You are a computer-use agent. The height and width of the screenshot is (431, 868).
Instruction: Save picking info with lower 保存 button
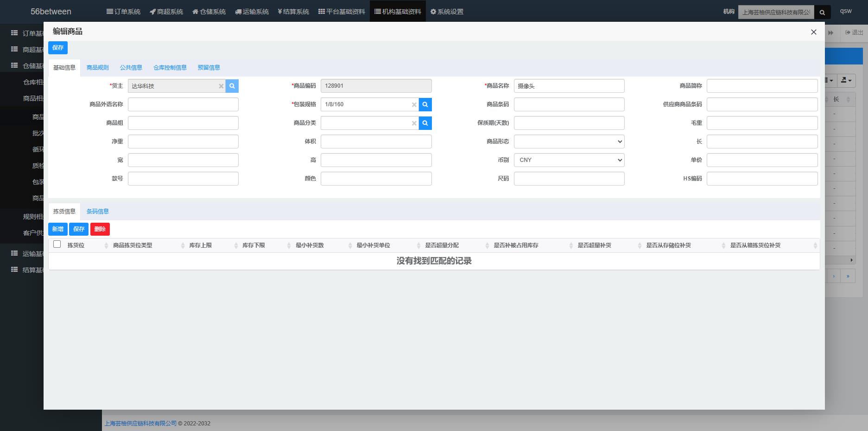[x=79, y=229]
